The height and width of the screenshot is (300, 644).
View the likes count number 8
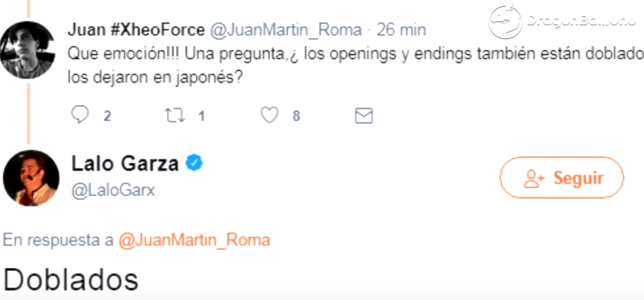296,116
